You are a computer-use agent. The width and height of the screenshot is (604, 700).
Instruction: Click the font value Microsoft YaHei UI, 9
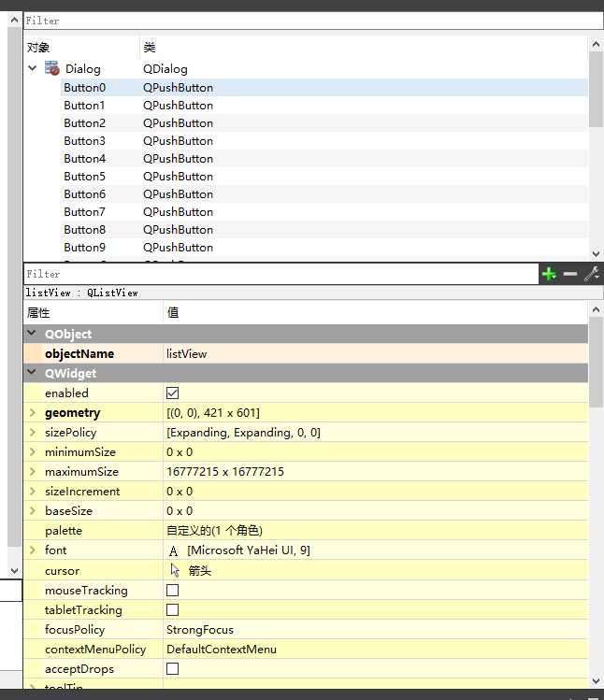249,550
